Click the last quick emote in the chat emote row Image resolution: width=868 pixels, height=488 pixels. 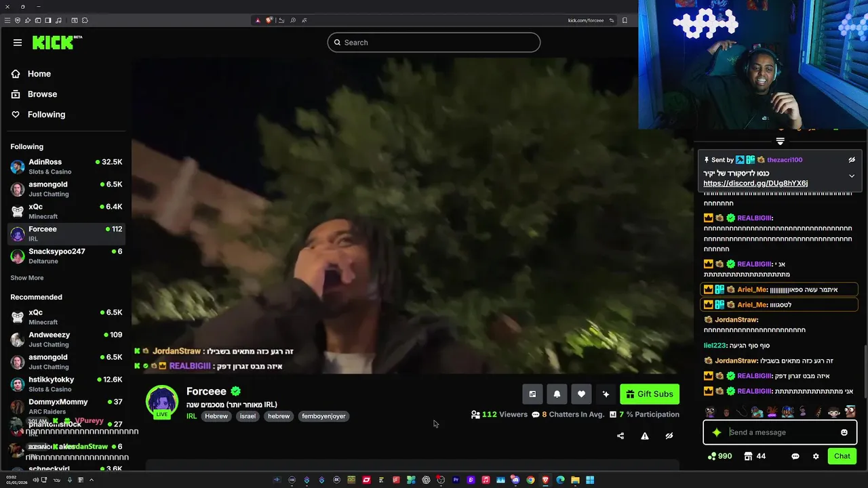(850, 412)
